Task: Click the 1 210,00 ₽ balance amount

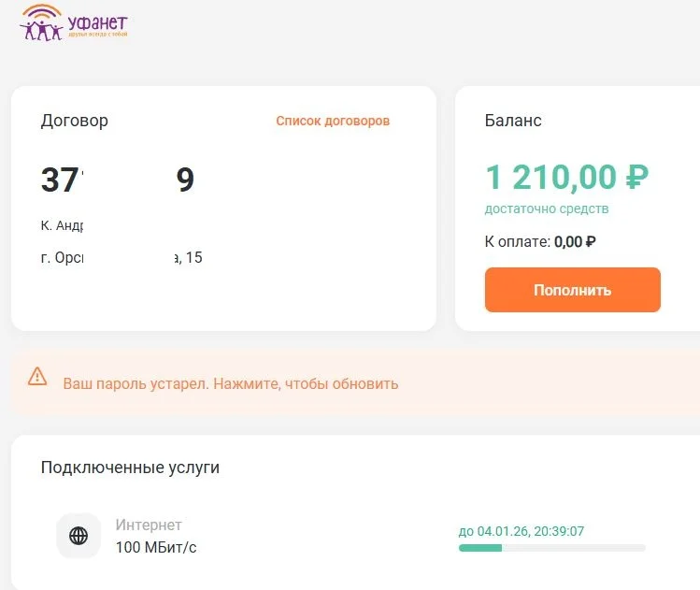Action: click(566, 177)
